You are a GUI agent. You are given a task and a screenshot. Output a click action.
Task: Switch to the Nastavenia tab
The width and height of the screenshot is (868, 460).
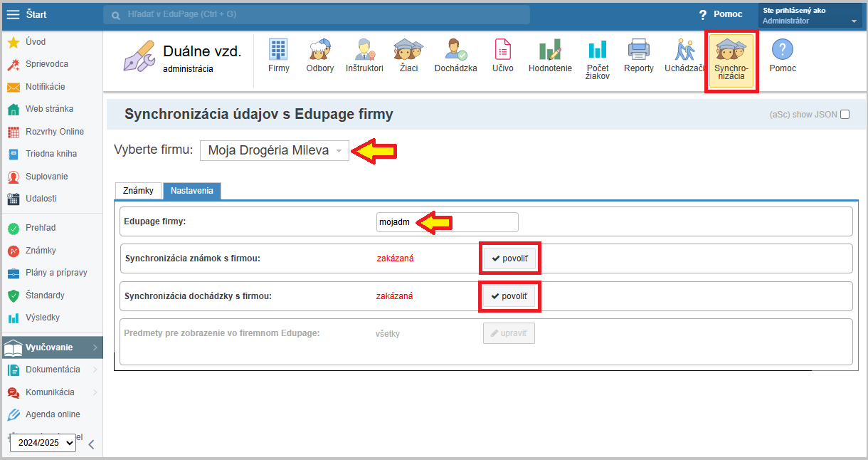pos(192,191)
